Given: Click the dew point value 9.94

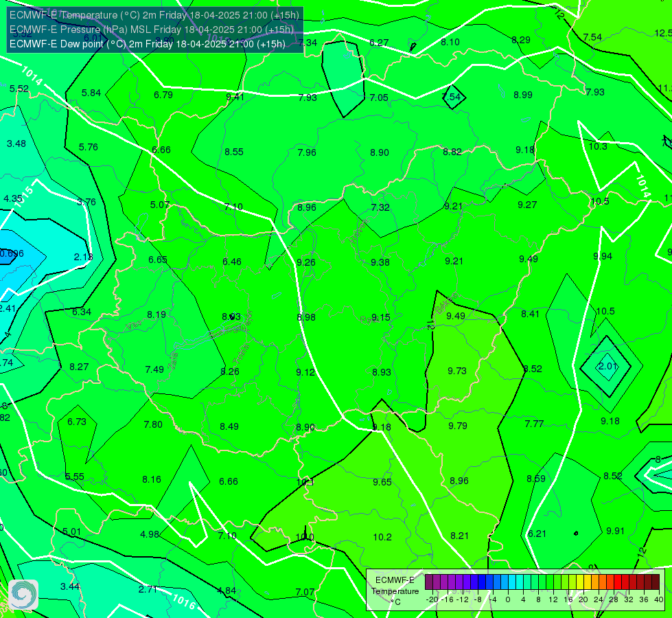Looking at the screenshot, I should [603, 256].
